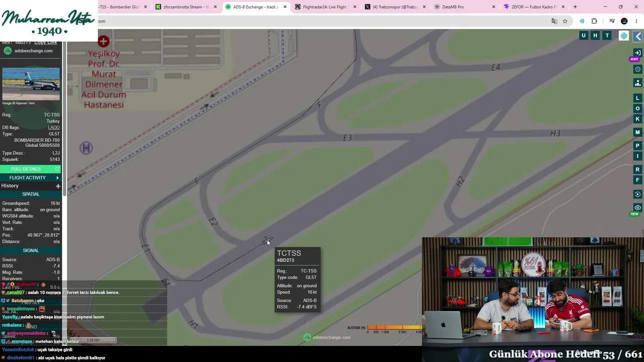
Task: Click the TCTSS callsign in the popup
Action: point(289,253)
